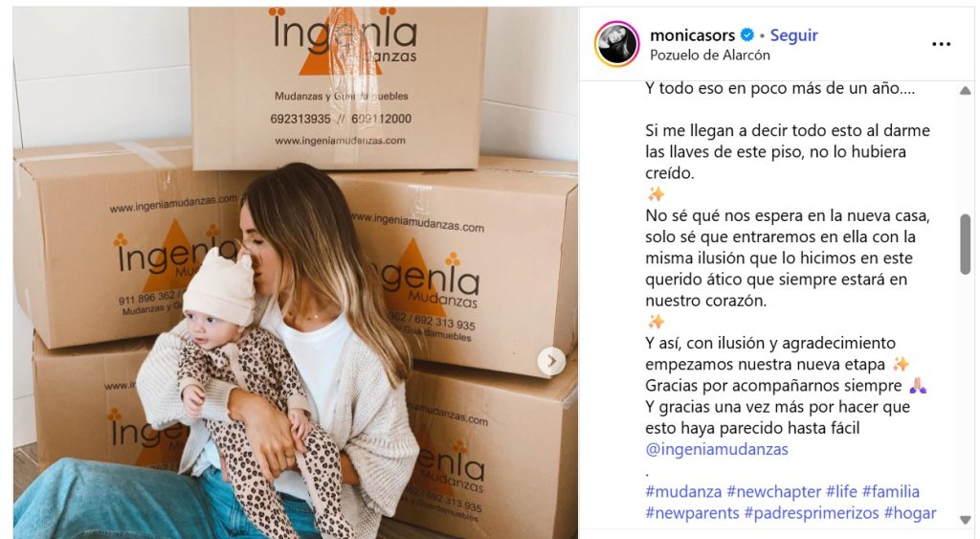Open the monicasors username link
980x539 pixels.
coord(693,35)
